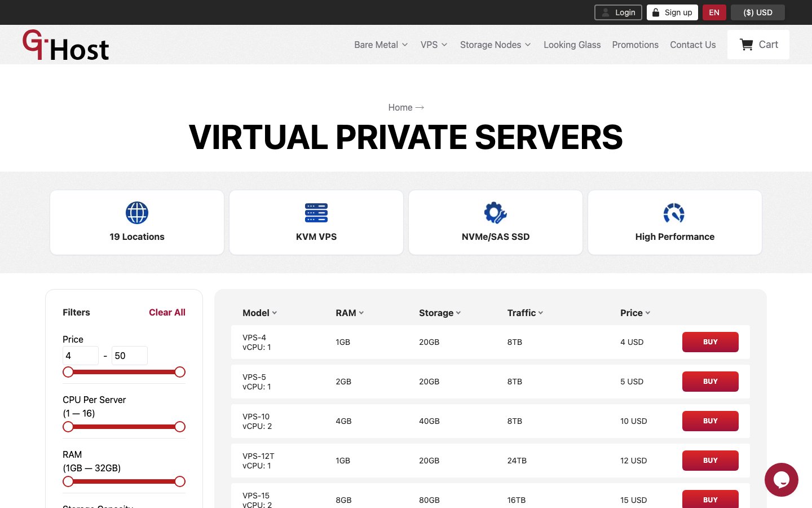
Task: Click the RAM slider left handle
Action: [68, 481]
